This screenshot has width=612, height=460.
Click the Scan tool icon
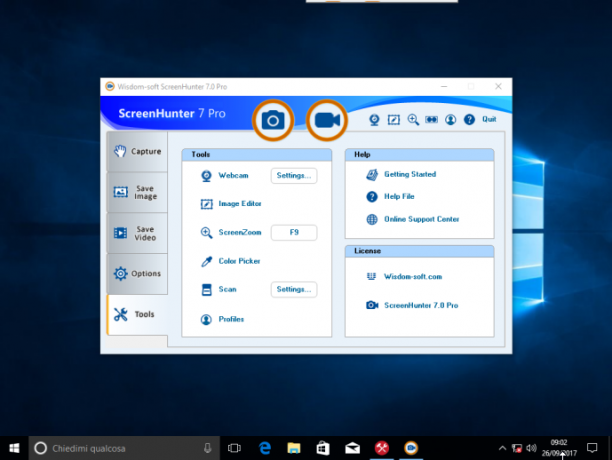tap(206, 289)
